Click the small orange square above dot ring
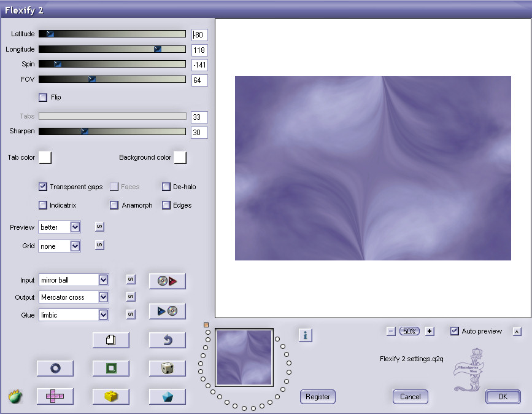 click(x=206, y=325)
